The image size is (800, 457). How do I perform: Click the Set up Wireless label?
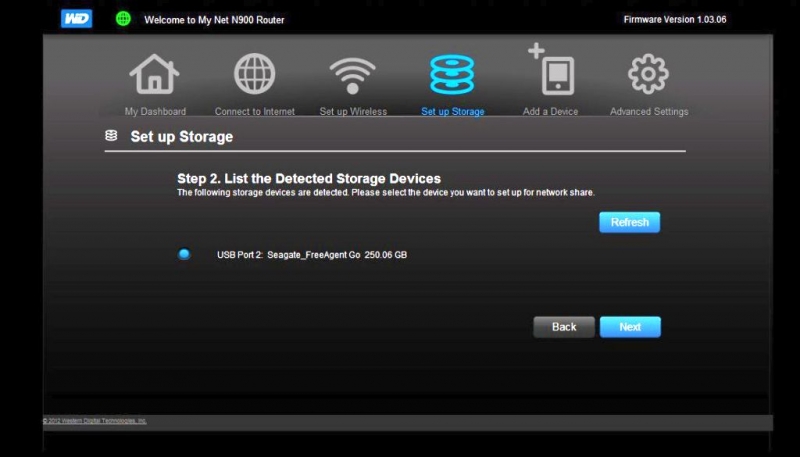pyautogui.click(x=353, y=111)
